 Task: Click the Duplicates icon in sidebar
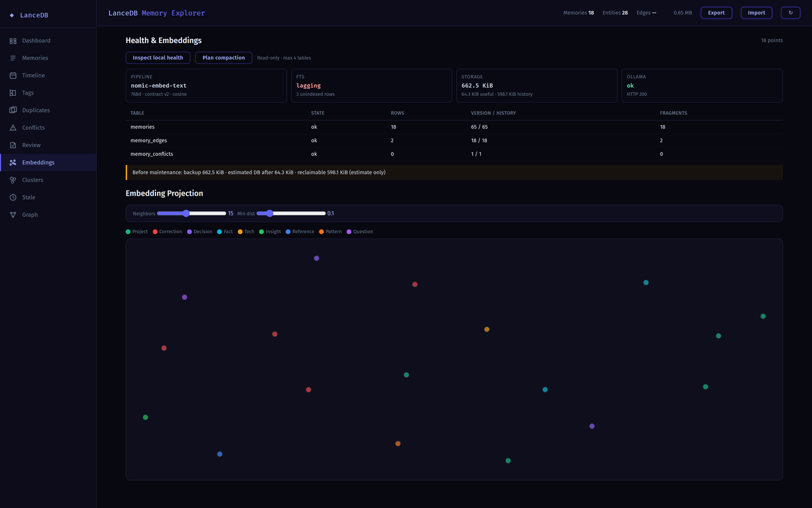coord(13,110)
